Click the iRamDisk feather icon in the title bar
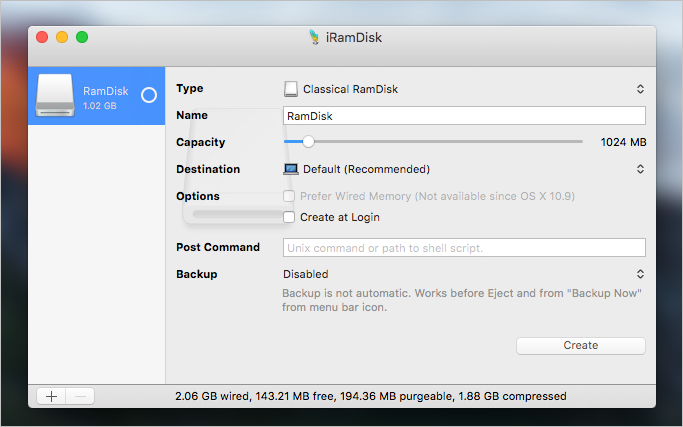 314,37
